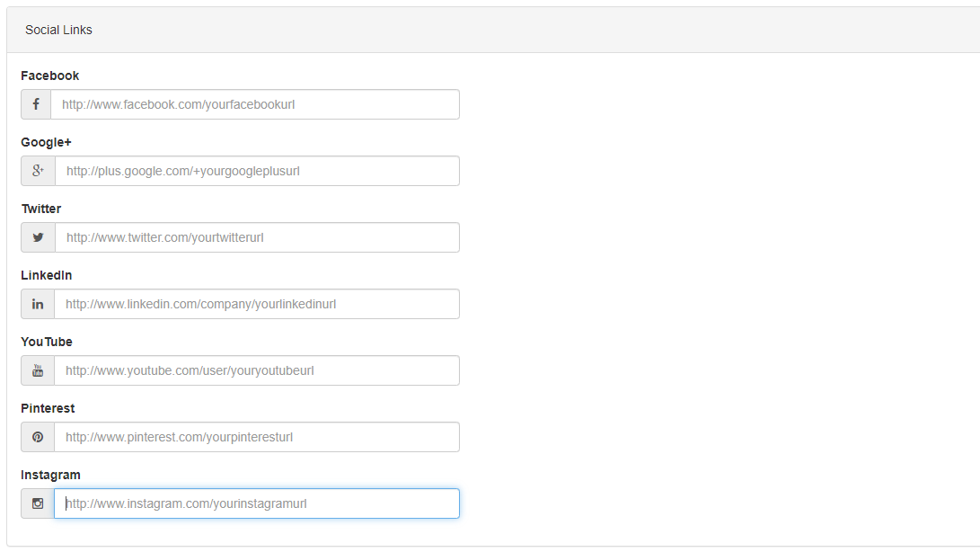
Task: Focus the Instagram URL input field
Action: pos(257,503)
